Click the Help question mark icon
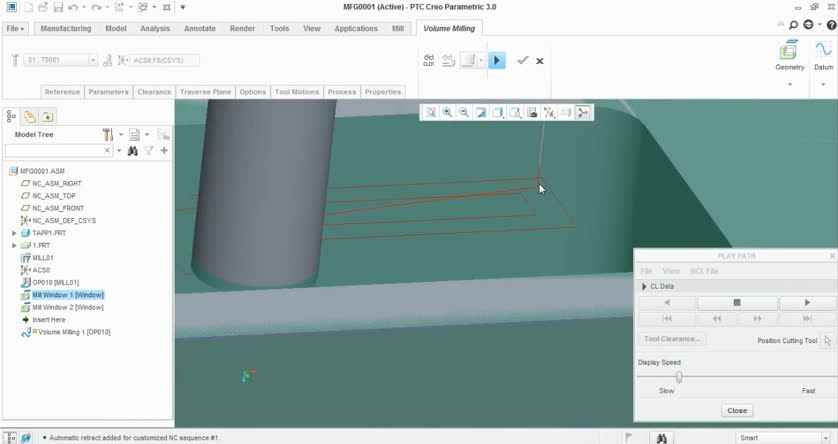Viewport: 838px width, 444px height. click(x=831, y=25)
